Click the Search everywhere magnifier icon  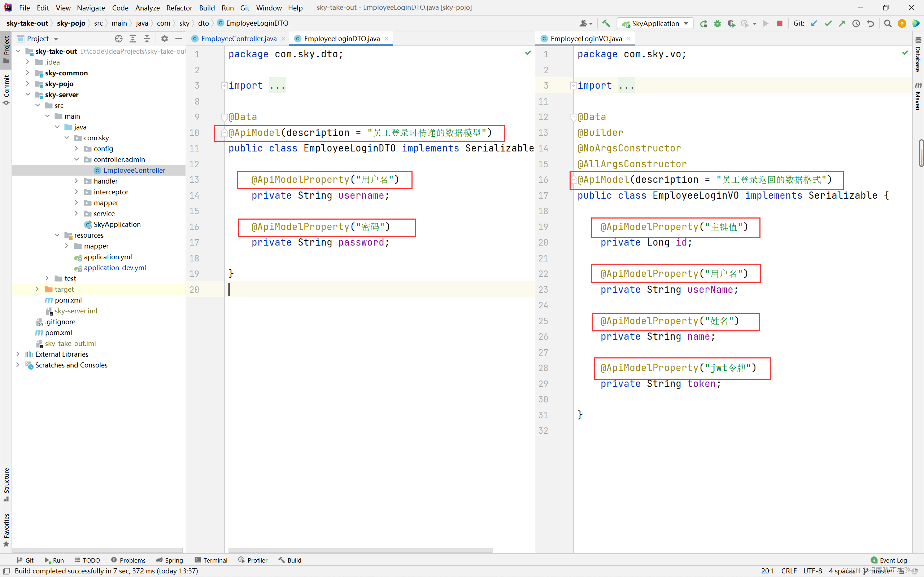tap(888, 23)
